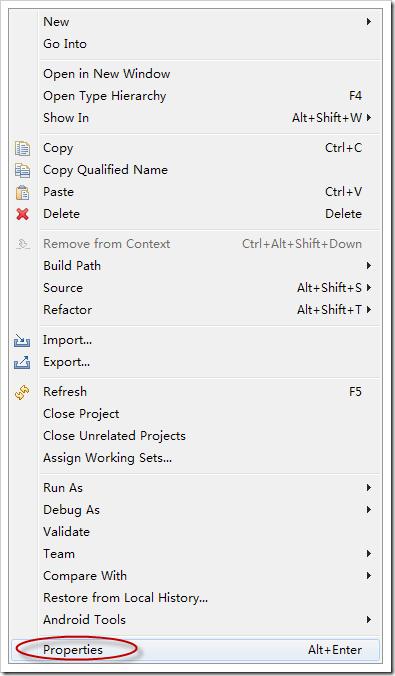The width and height of the screenshot is (395, 676).
Task: Open the Android Tools submenu arrow
Action: [x=369, y=620]
